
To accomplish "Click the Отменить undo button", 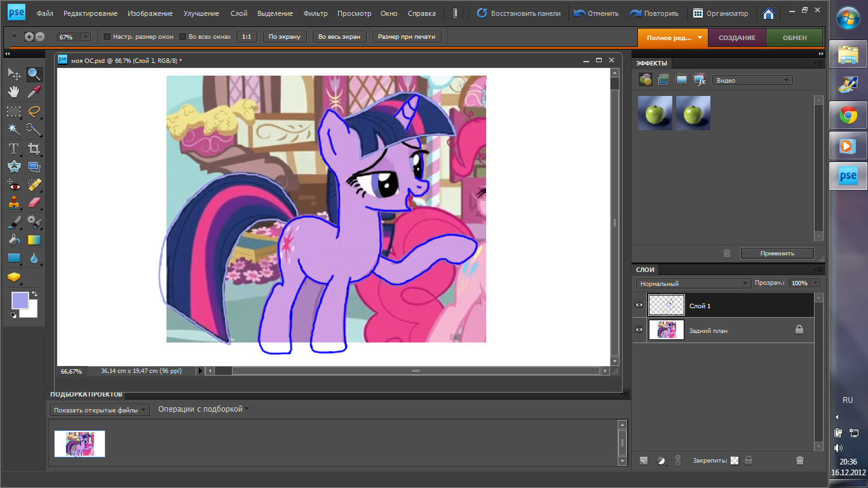I will [596, 13].
